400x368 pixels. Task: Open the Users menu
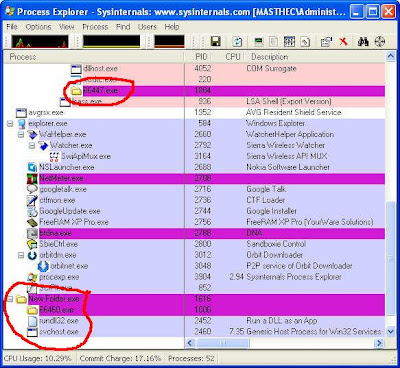(x=147, y=27)
